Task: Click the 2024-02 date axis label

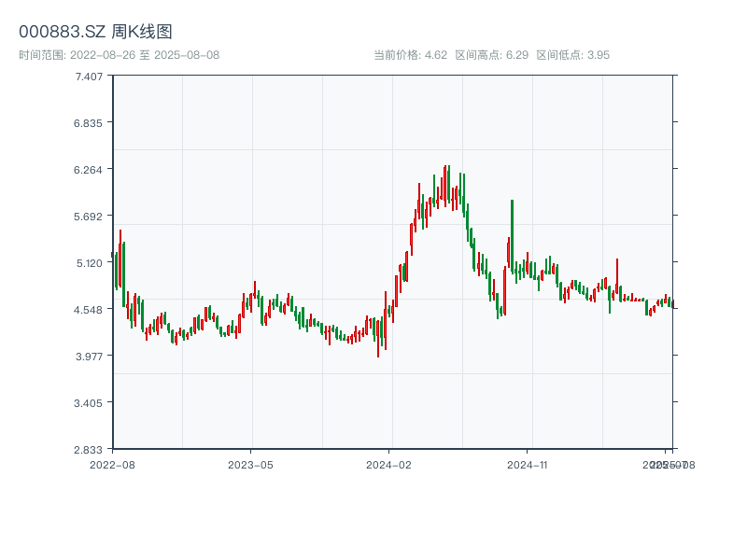Action: (388, 464)
